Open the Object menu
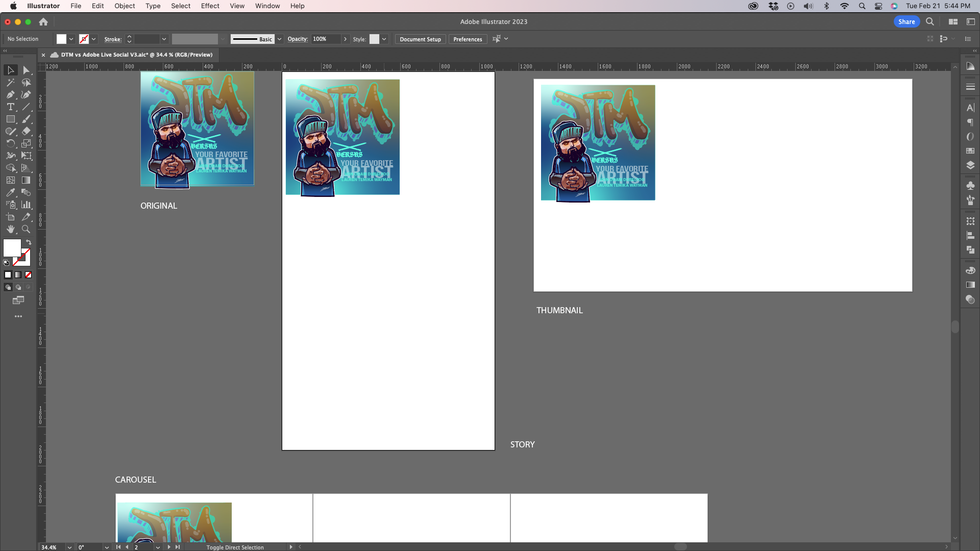This screenshot has height=551, width=980. [125, 6]
